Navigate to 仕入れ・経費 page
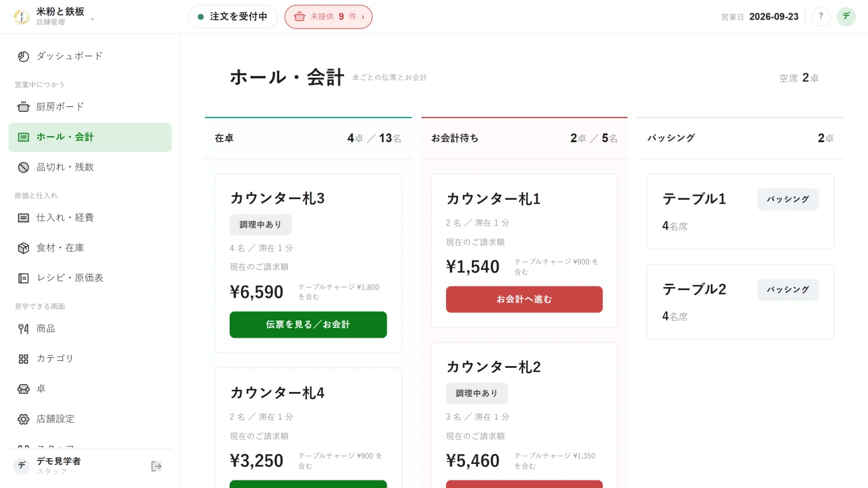Image resolution: width=868 pixels, height=488 pixels. point(90,218)
